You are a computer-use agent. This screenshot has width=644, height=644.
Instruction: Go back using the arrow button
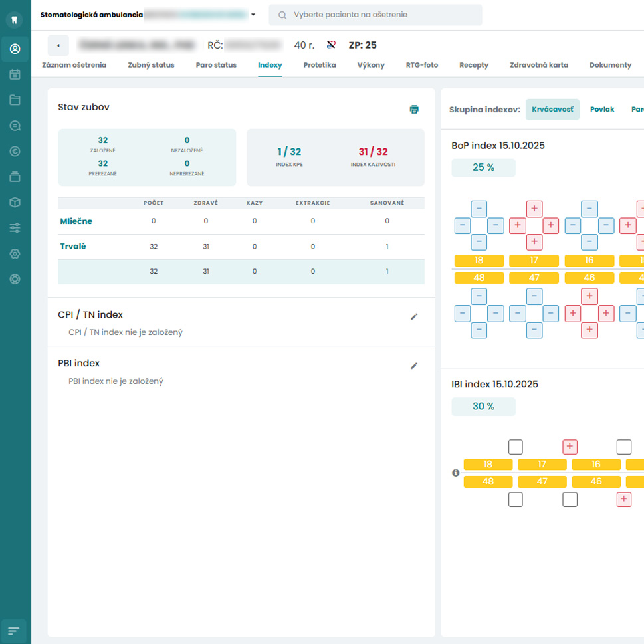(x=58, y=45)
